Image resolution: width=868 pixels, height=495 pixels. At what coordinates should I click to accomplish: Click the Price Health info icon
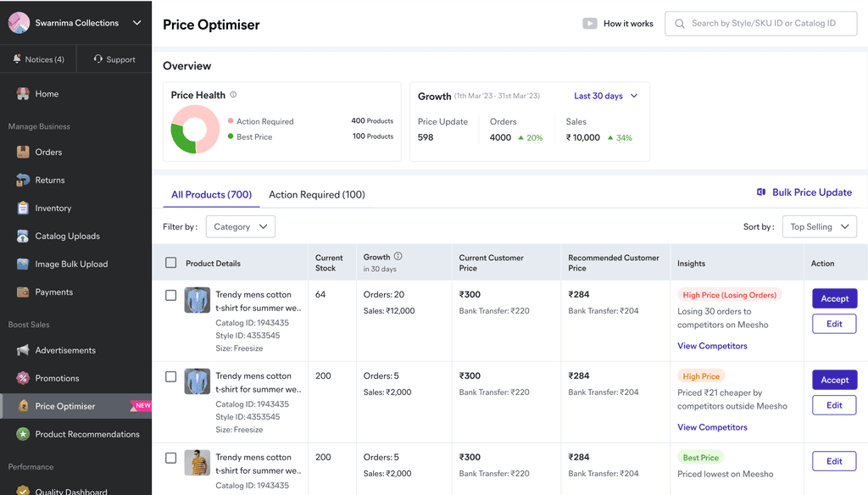(x=233, y=95)
